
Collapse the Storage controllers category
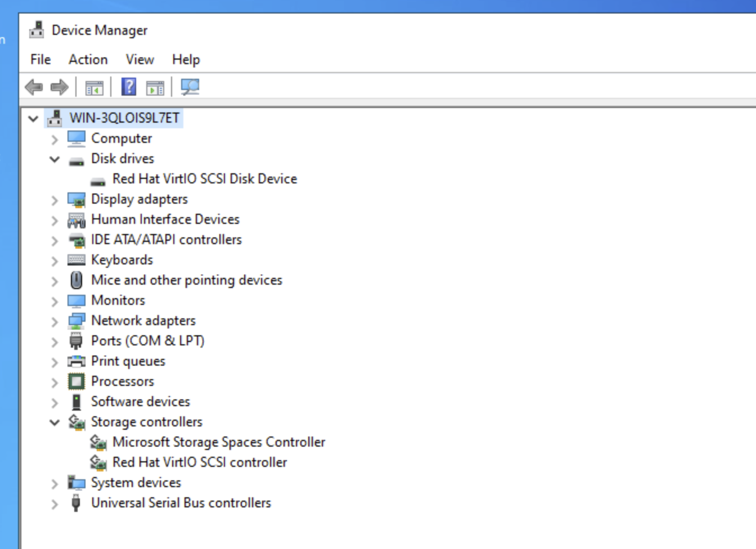coord(55,422)
